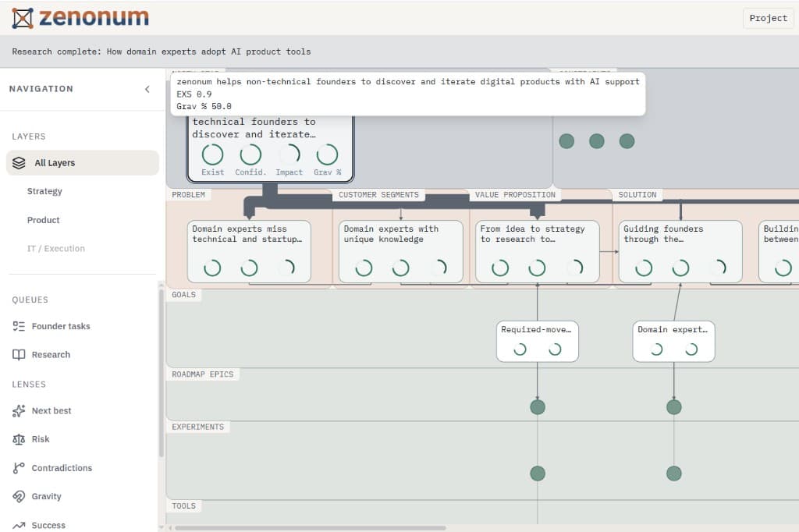Viewport: 799px width, 532px height.
Task: Click 'Grav % 50.0' tooltip text
Action: click(x=204, y=107)
